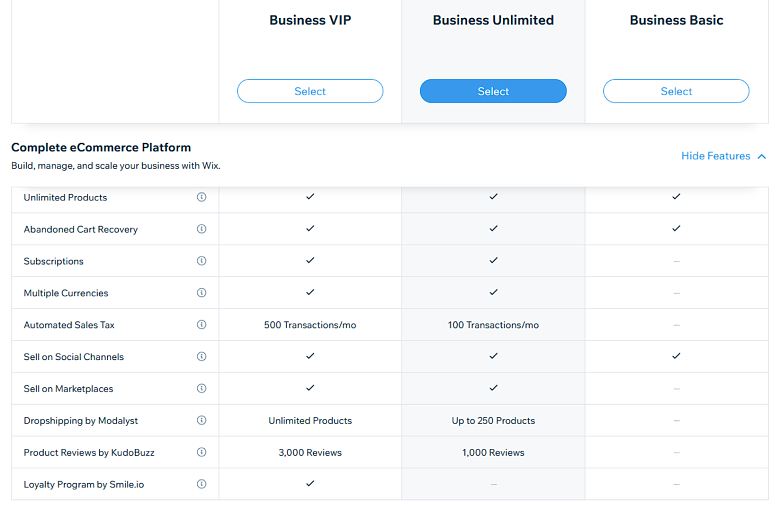Show info tooltip for Subscriptions
Screen dimensions: 780x511
[x=201, y=261]
